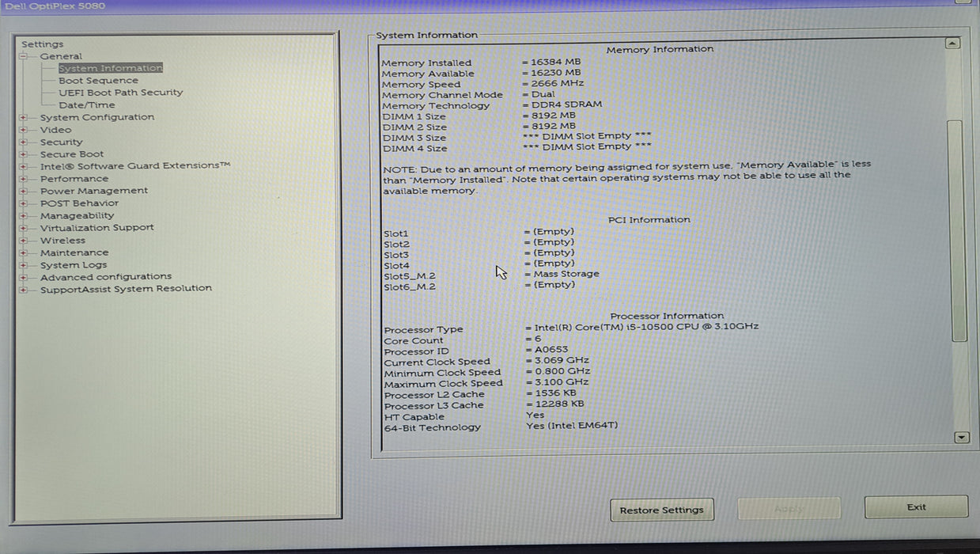Select the Maintenance label
The height and width of the screenshot is (554, 980).
tap(74, 253)
